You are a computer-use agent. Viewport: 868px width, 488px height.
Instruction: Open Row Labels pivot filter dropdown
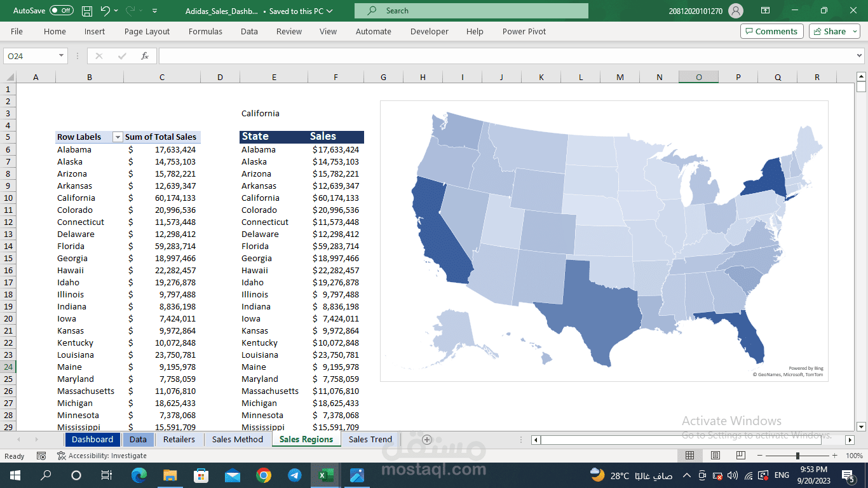pyautogui.click(x=117, y=137)
